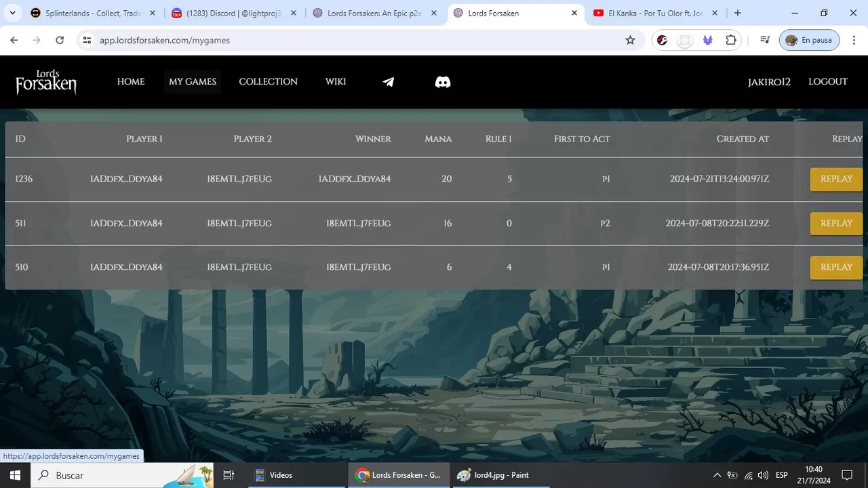Click the battery icon in system tray
This screenshot has width=868, height=488.
coord(733,475)
